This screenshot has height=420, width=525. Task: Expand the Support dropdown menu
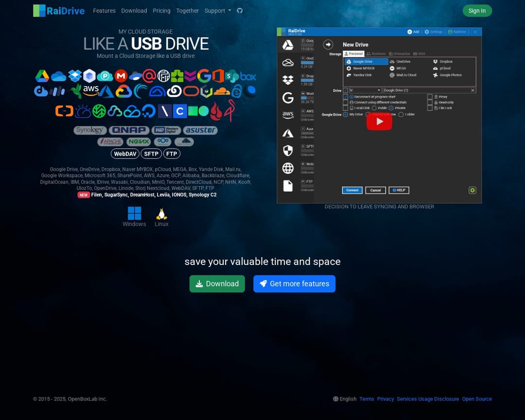(218, 11)
